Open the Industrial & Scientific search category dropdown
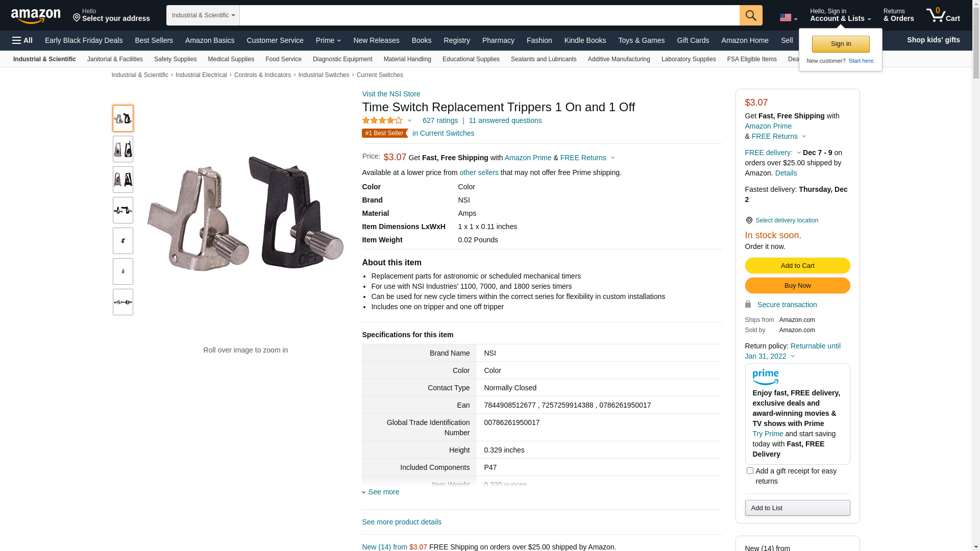Image resolution: width=980 pixels, height=551 pixels. [203, 15]
